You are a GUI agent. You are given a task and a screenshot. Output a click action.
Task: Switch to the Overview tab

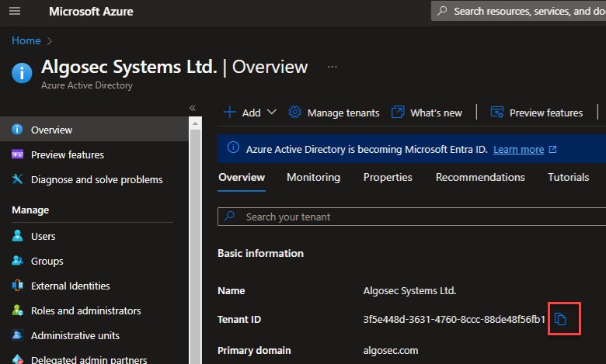[242, 178]
